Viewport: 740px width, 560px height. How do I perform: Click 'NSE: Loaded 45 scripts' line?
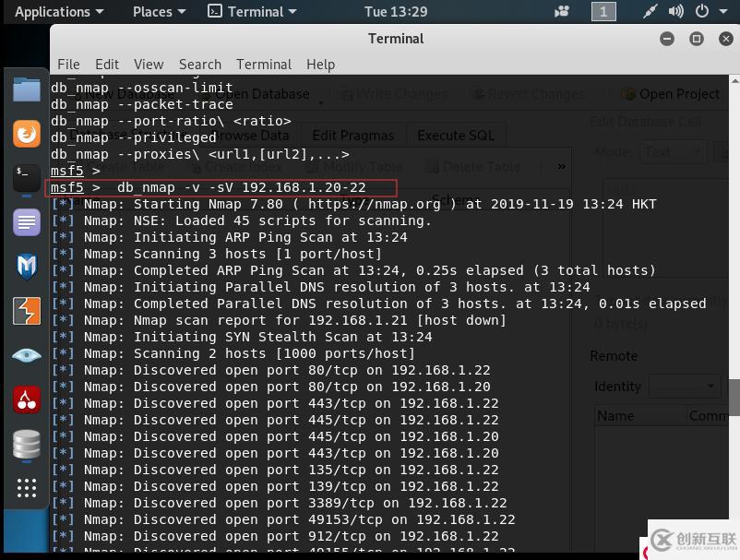tap(241, 220)
